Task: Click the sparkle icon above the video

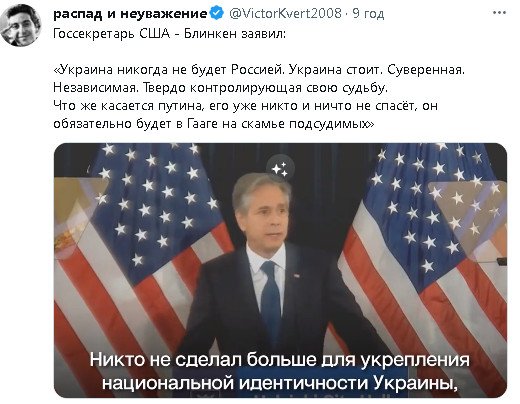Action: tap(280, 169)
